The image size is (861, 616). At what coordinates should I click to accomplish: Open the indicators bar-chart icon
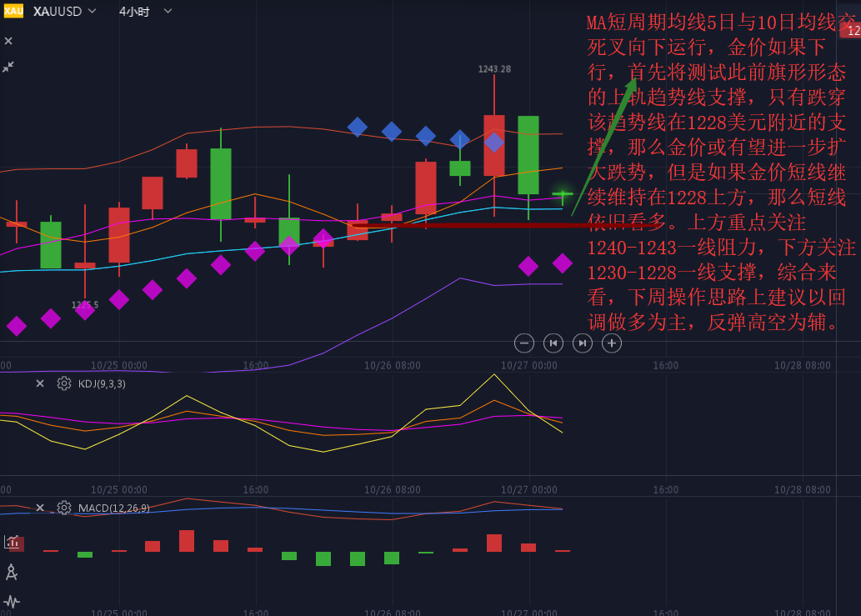tap(12, 543)
